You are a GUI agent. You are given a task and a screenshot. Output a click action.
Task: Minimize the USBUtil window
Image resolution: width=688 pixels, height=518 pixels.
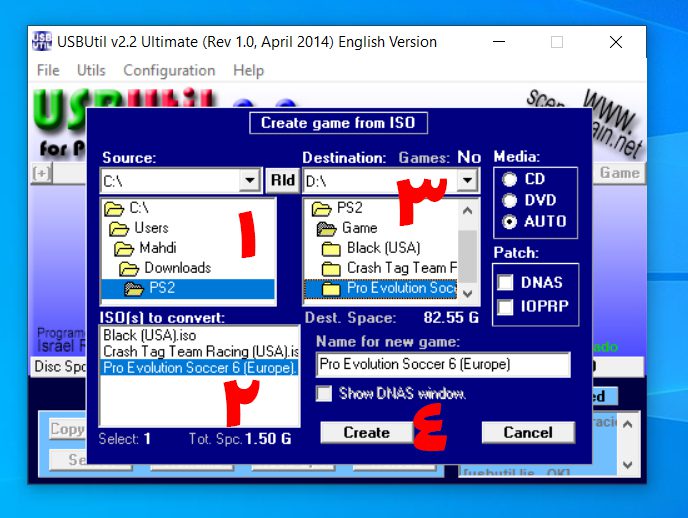point(499,42)
